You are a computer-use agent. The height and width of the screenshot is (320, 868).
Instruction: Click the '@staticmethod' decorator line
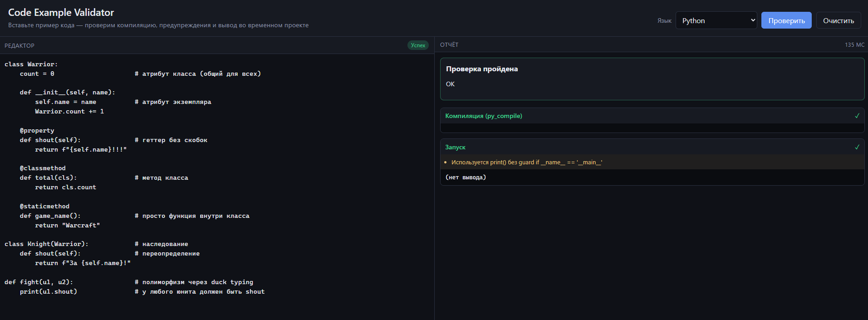pyautogui.click(x=44, y=207)
